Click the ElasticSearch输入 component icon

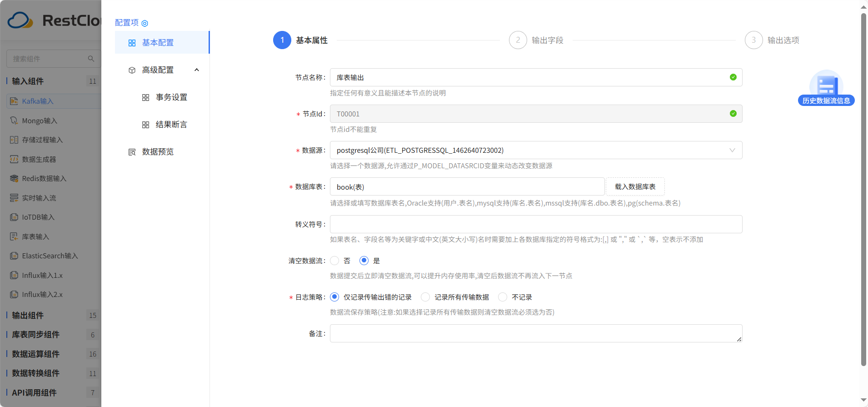click(x=14, y=256)
